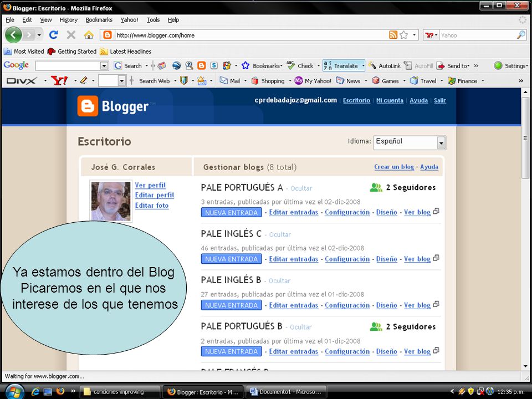The width and height of the screenshot is (532, 399).
Task: Expand the Yahoo toolbar search box dropdown
Action: (121, 81)
